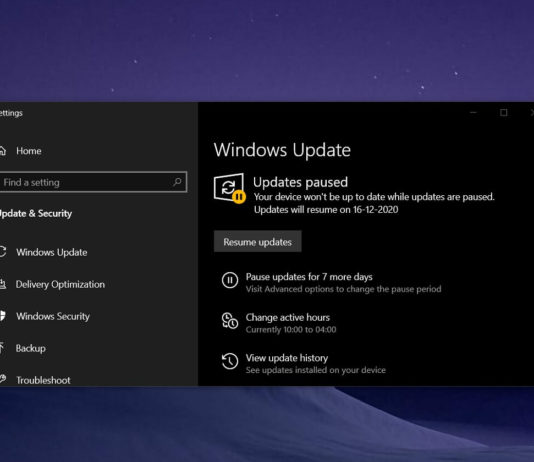Viewport: 534px width, 462px height.
Task: Select Windows Update in the sidebar
Action: 51,252
